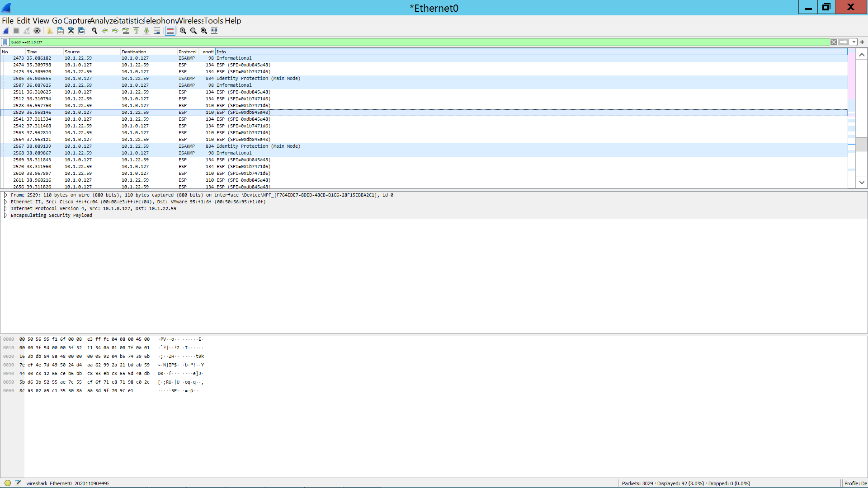Click the filter bookmark icon

click(5, 42)
